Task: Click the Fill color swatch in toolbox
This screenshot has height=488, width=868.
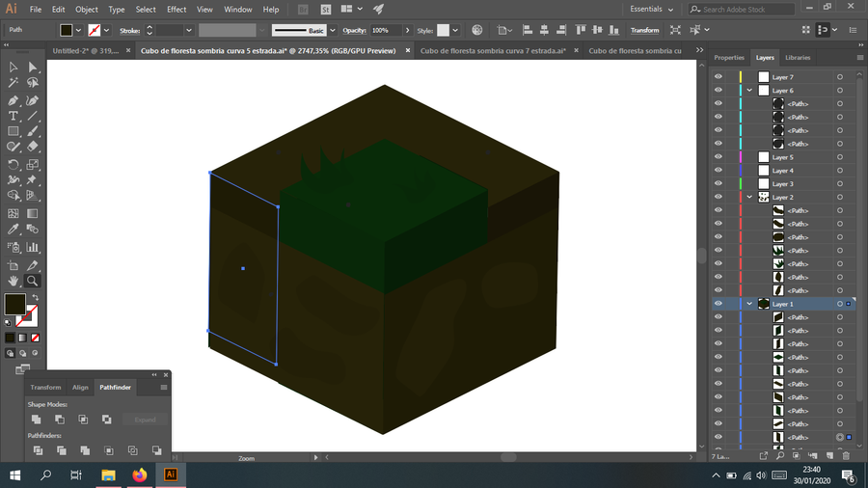Action: (14, 305)
